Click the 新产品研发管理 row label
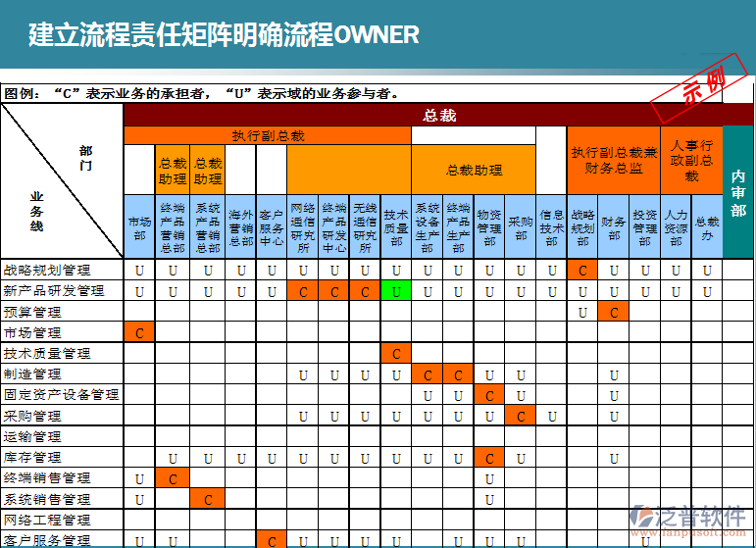 pos(54,290)
